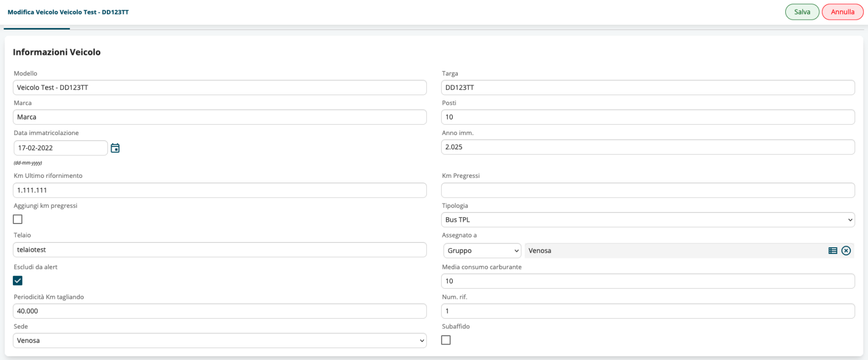This screenshot has height=360, width=868.
Task: Click the page title Modifica Veicolo Veicolo Test
Action: (x=68, y=12)
